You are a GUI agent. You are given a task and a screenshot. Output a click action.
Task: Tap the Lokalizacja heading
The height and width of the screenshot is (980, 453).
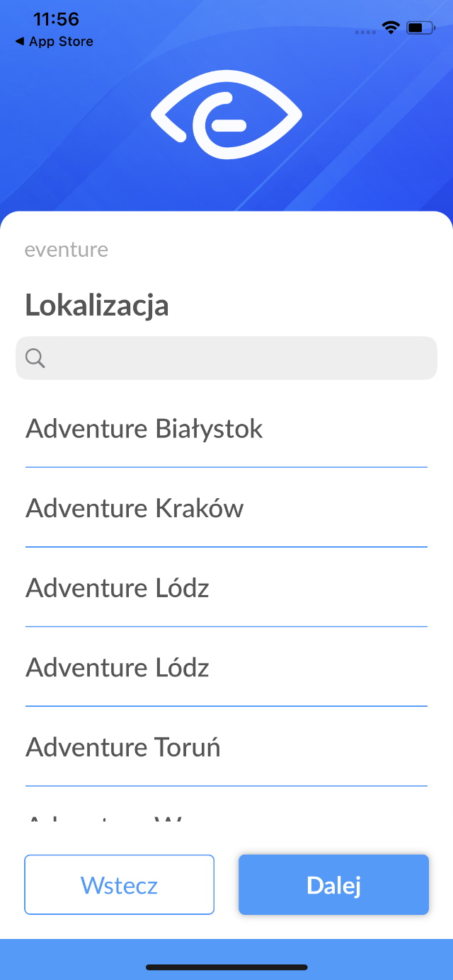click(x=97, y=305)
